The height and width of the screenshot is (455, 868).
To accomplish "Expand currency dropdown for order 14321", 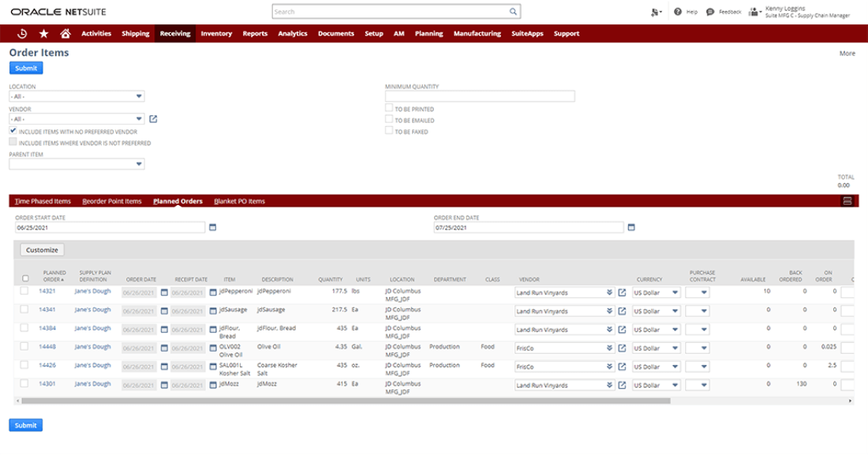I will (x=675, y=293).
